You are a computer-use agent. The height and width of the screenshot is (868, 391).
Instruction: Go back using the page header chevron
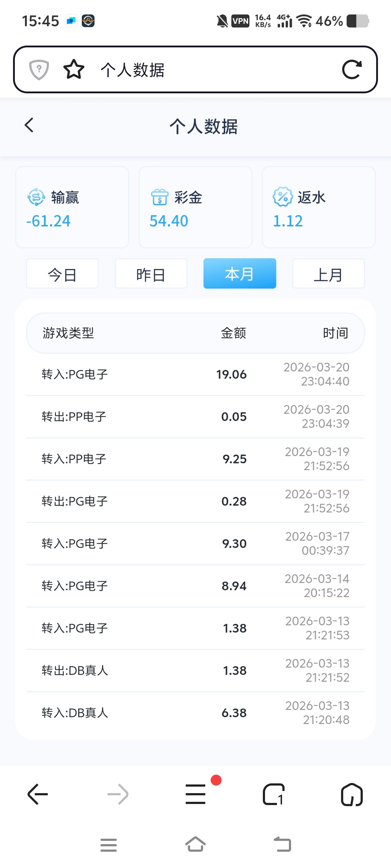(30, 125)
